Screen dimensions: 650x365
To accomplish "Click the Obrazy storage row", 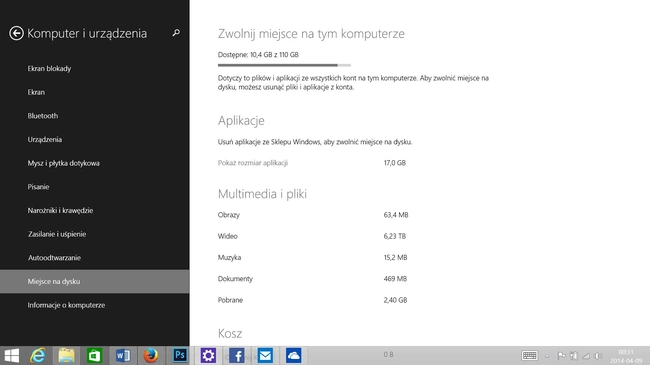I will pyautogui.click(x=313, y=215).
